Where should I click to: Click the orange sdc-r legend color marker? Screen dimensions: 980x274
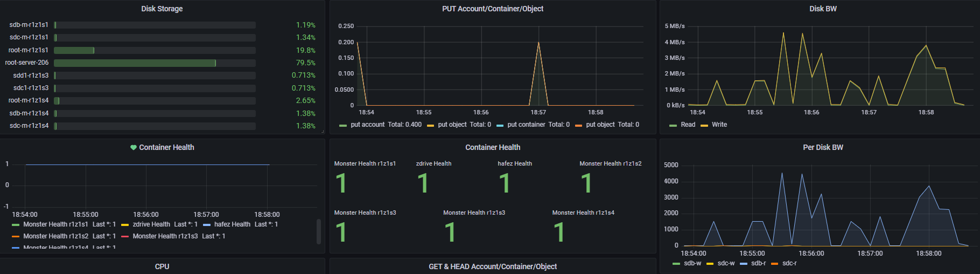(774, 264)
